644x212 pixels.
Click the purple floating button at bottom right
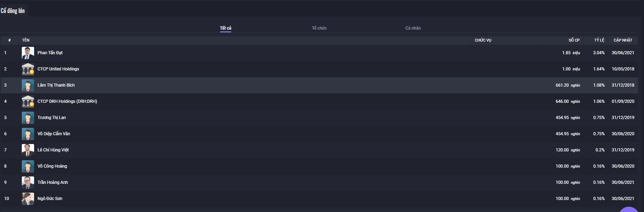pyautogui.click(x=629, y=210)
